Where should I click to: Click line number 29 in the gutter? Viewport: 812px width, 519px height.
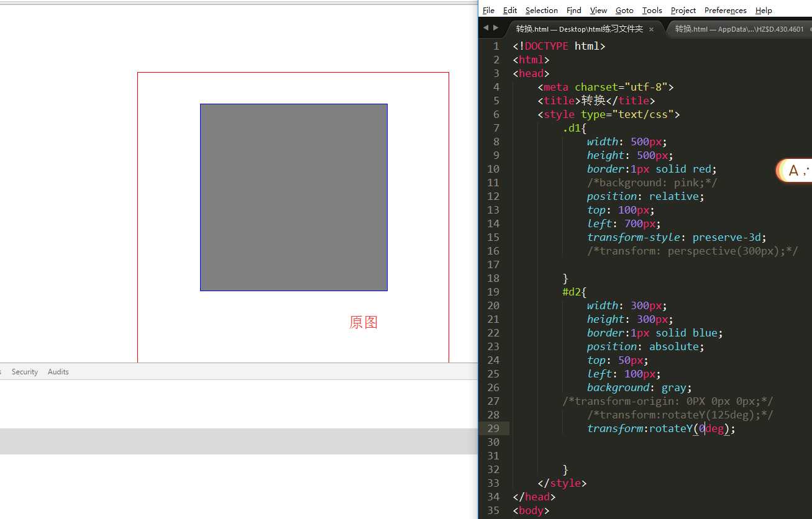coord(493,428)
